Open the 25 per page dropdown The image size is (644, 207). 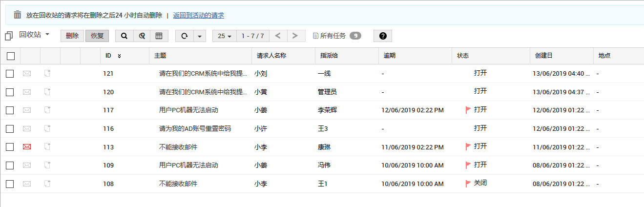(225, 36)
